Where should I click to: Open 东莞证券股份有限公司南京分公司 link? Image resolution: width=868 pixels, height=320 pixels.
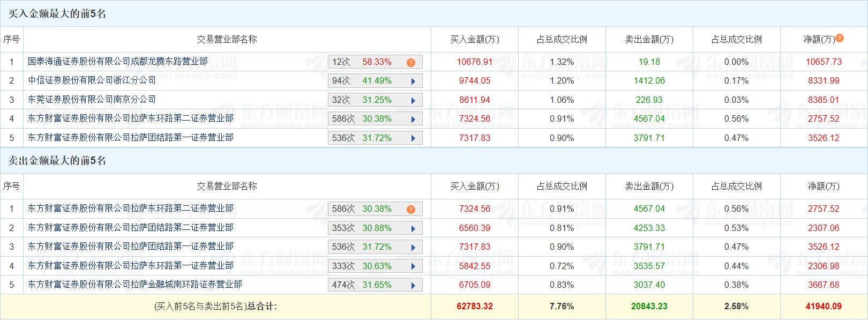point(92,100)
